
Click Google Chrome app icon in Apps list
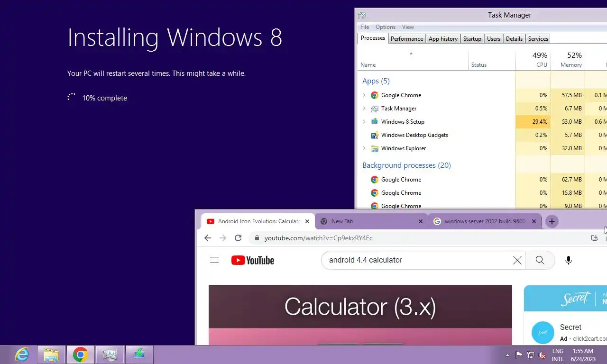(375, 95)
